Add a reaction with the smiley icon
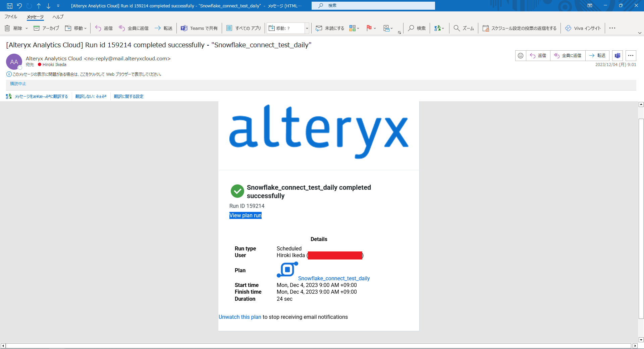 (521, 56)
